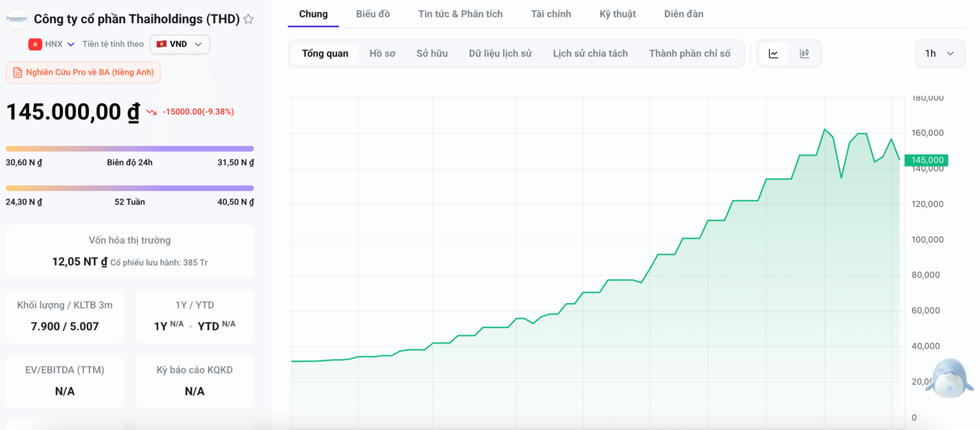The width and height of the screenshot is (980, 430).
Task: Click the Vietnam flag next to HNX
Action: (35, 45)
